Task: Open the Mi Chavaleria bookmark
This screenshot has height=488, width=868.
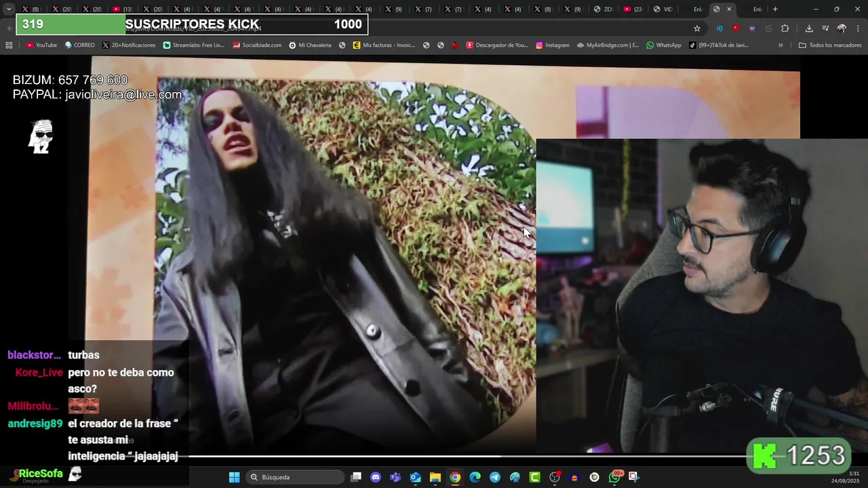Action: click(x=310, y=45)
